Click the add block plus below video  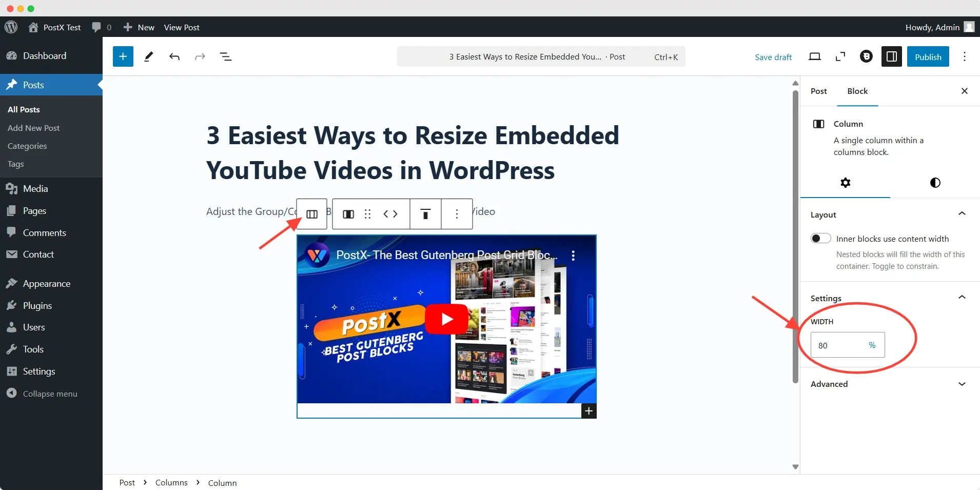pyautogui.click(x=589, y=411)
